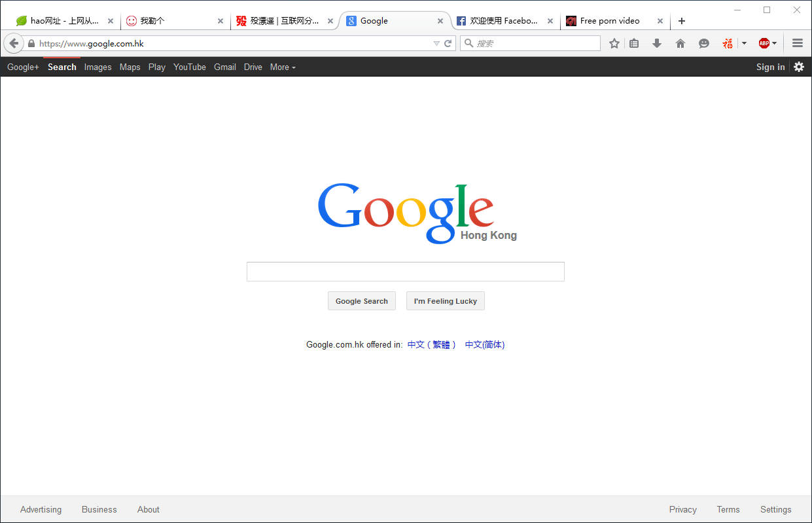Open the Settings footer link

pyautogui.click(x=776, y=509)
